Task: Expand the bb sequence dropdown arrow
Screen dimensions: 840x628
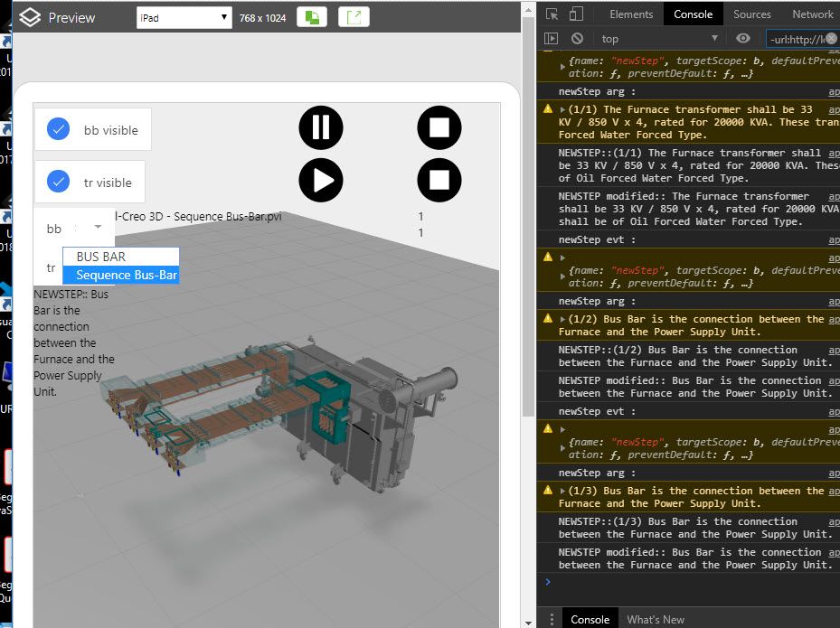Action: (98, 229)
